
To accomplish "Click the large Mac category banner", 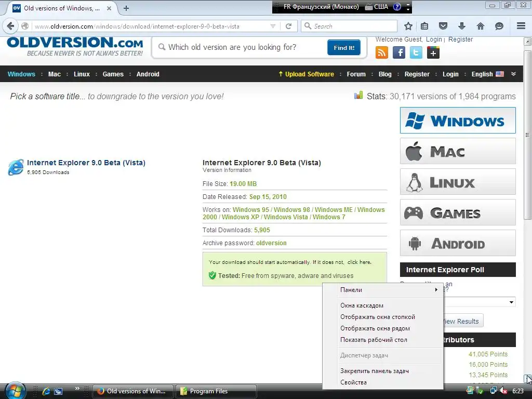I will tap(458, 151).
